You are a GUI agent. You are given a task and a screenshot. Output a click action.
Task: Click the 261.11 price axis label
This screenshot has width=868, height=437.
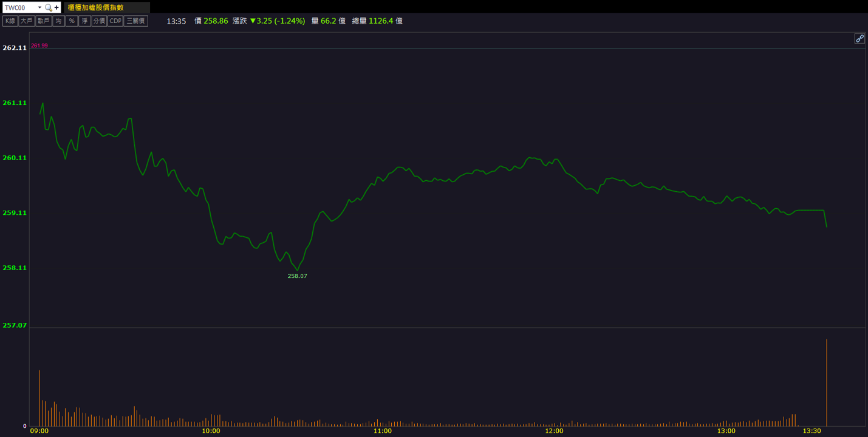click(x=15, y=103)
